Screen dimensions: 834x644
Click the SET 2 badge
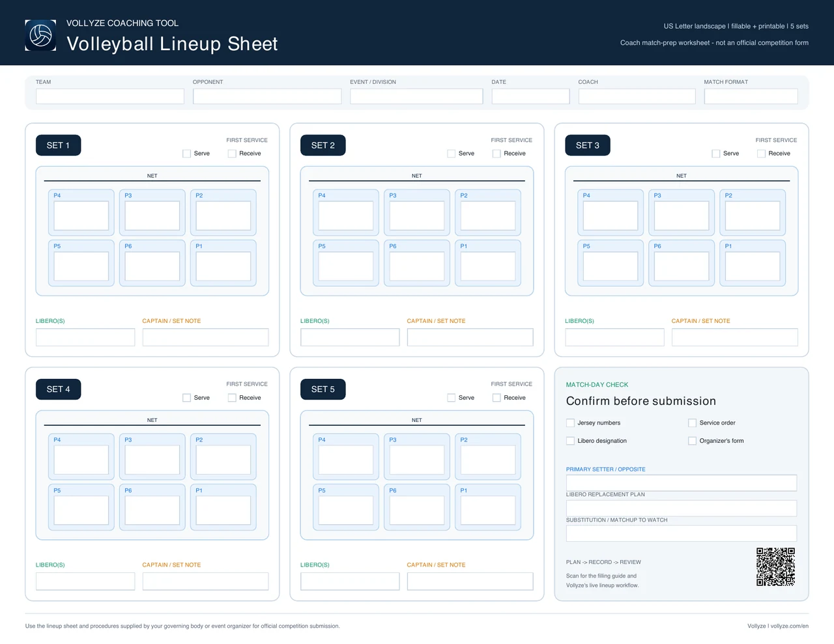pyautogui.click(x=323, y=145)
